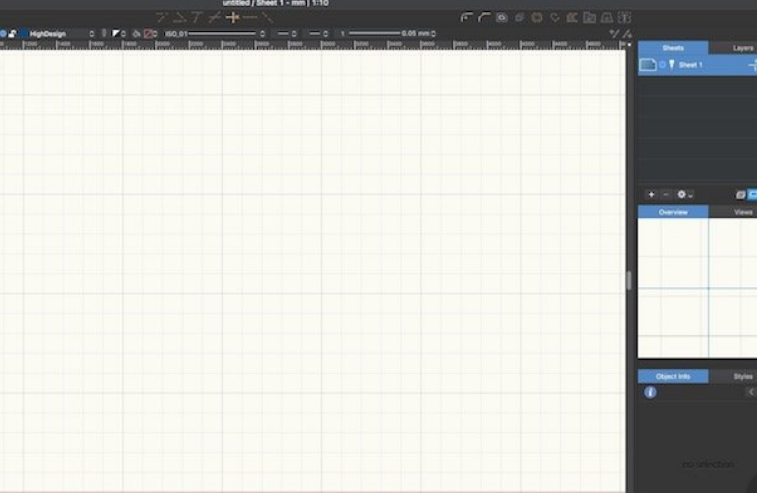Click the pen icon next to layer dropdown
Image resolution: width=758 pixels, height=493 pixels.
pos(103,33)
